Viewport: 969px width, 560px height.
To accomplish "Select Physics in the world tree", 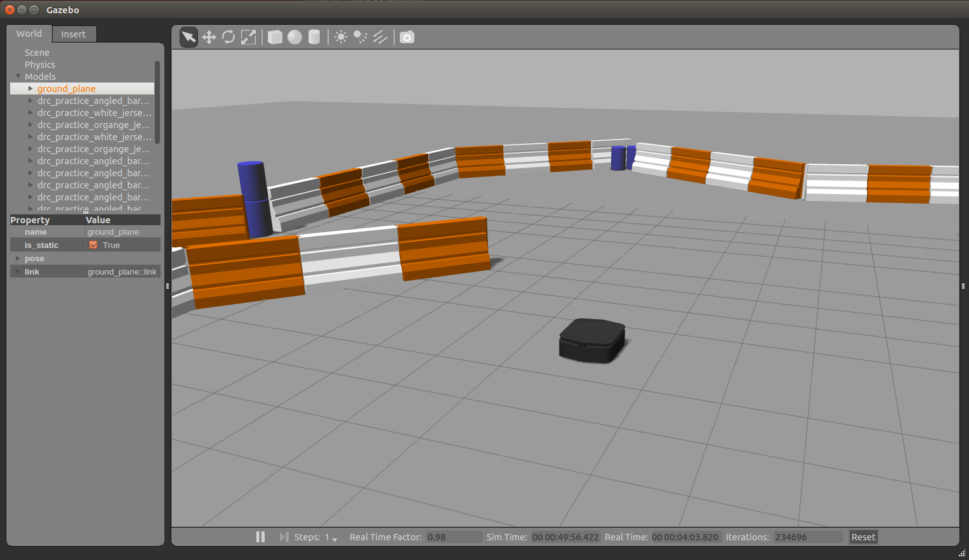I will point(40,65).
